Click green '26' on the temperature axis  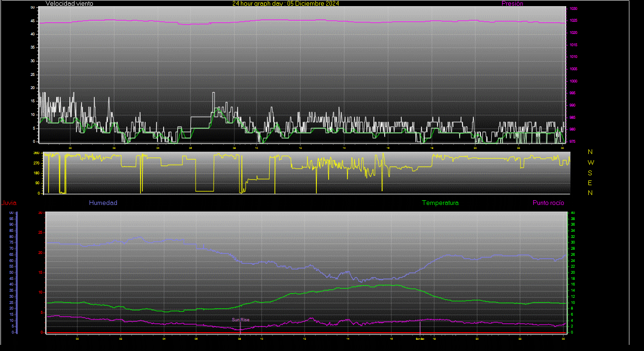(573, 255)
